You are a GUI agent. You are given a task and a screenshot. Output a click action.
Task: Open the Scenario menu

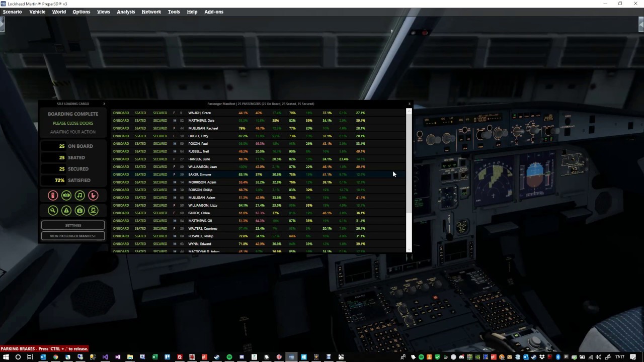[x=13, y=12]
